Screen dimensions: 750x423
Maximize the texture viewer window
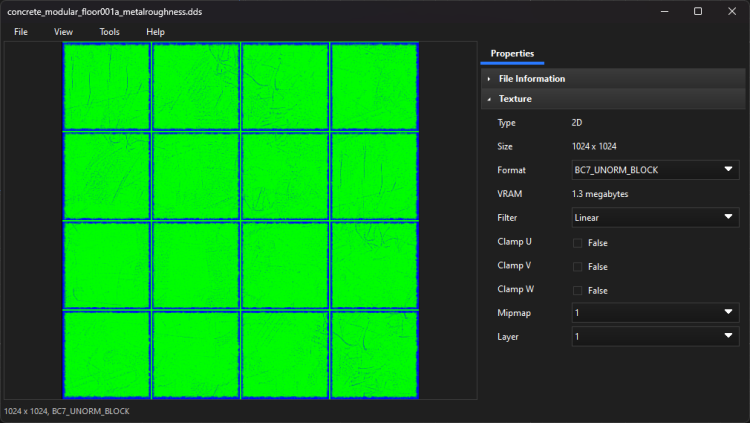[697, 11]
